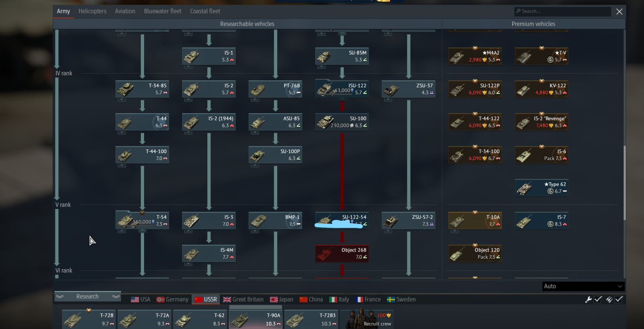Click the ammunition auto-refill icon

(609, 299)
